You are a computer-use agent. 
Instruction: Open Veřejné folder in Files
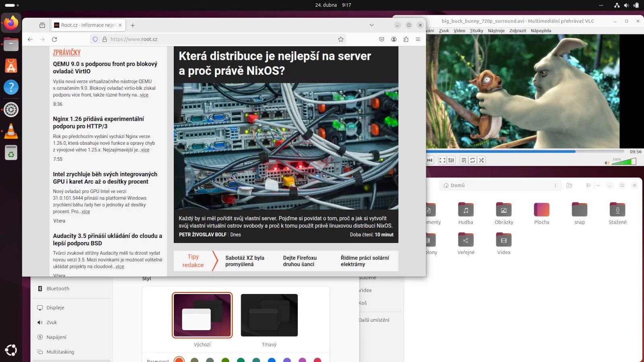point(466,243)
